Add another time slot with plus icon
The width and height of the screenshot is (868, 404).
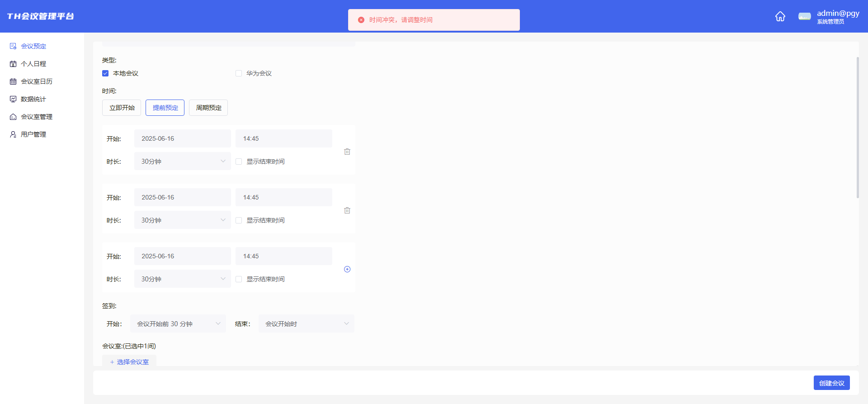pos(347,269)
